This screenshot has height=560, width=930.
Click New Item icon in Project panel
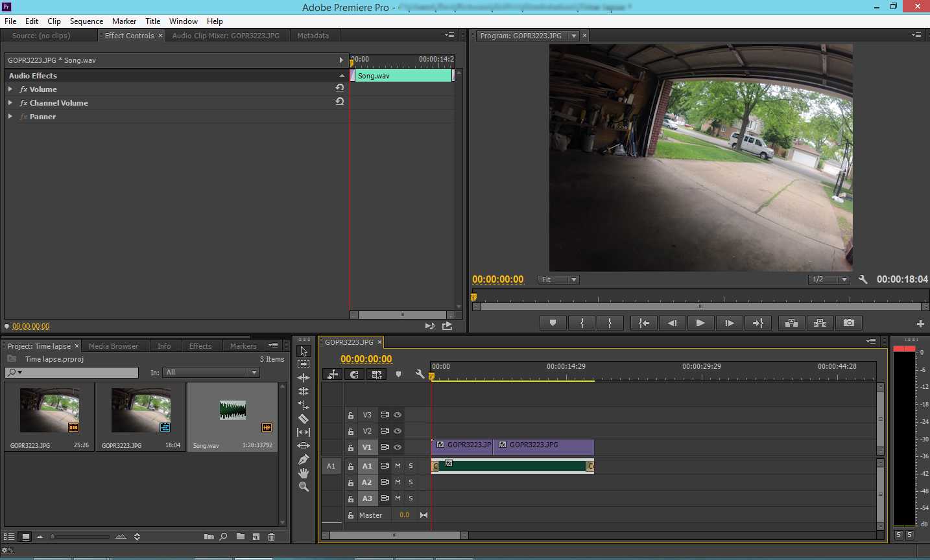[256, 537]
